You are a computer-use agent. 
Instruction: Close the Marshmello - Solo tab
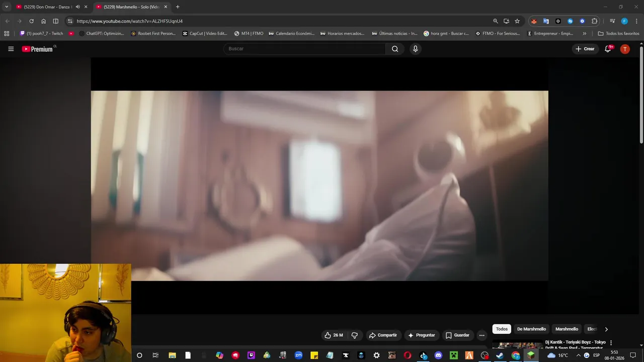[x=166, y=7]
